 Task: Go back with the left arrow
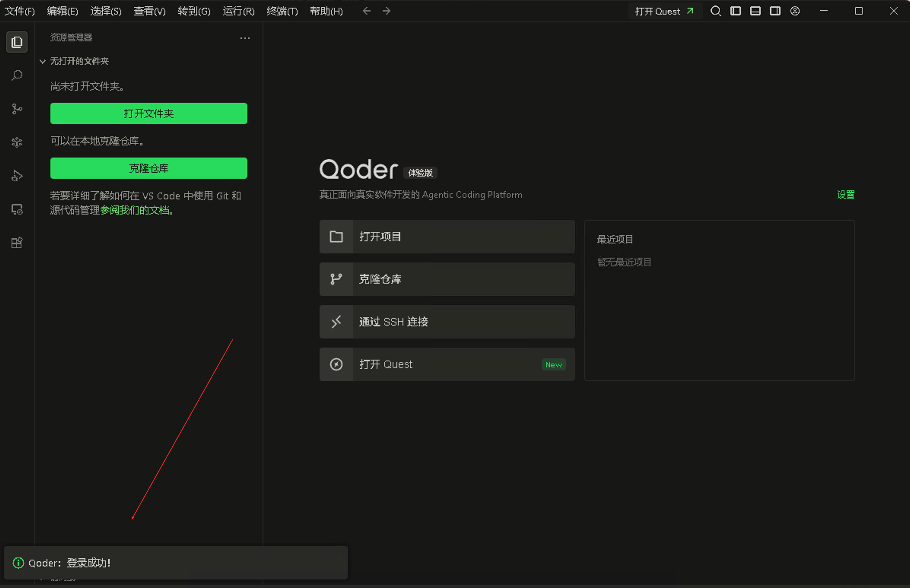pos(367,11)
